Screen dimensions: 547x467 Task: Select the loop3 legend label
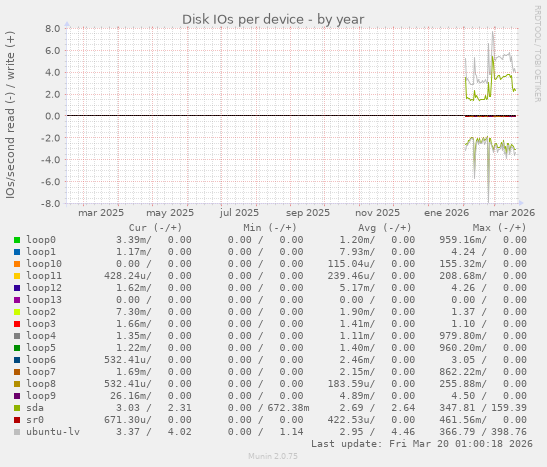tap(41, 324)
